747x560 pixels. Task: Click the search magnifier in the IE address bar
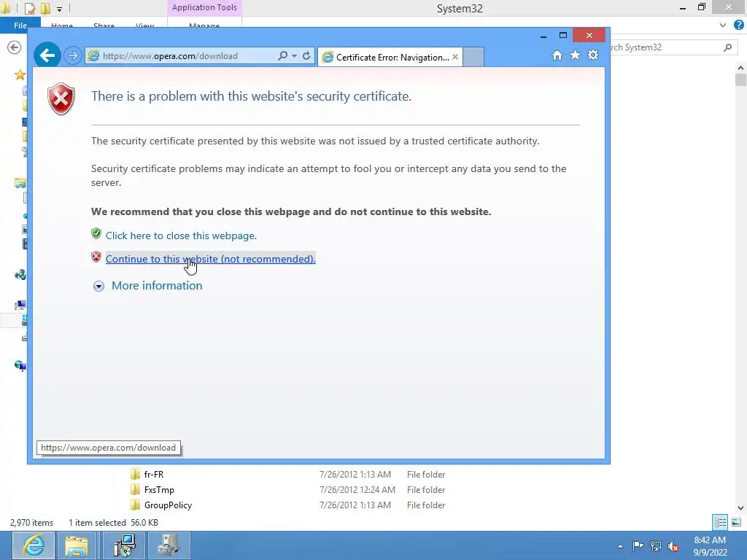[282, 55]
